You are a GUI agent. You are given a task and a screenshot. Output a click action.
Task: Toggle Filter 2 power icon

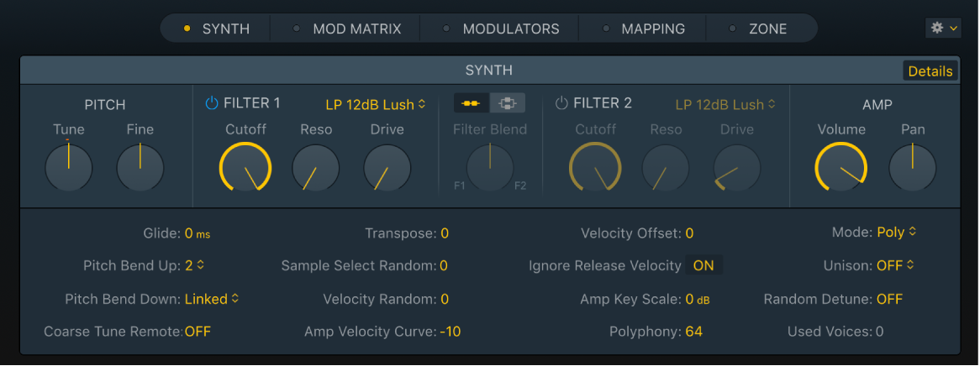[561, 104]
